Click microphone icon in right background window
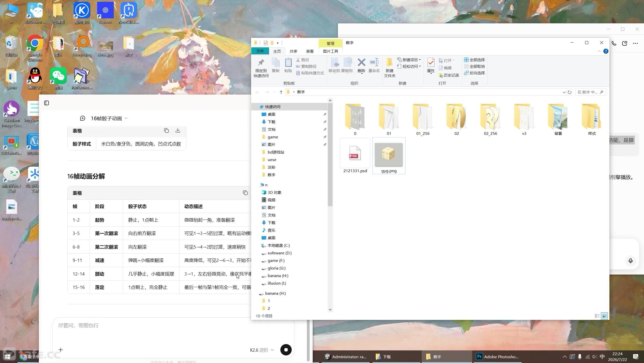 click(630, 261)
